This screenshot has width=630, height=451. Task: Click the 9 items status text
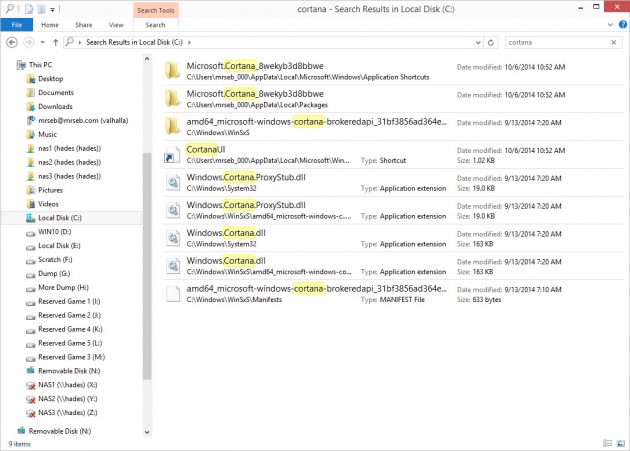tap(20, 444)
